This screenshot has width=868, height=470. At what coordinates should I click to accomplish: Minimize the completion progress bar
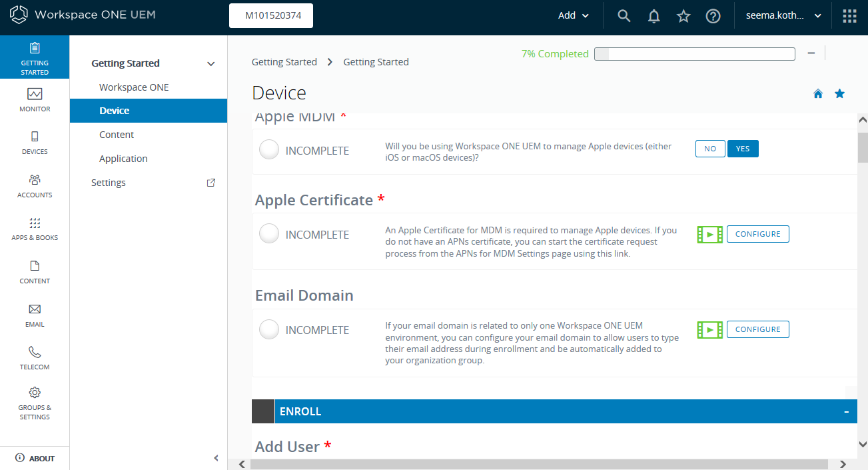tap(811, 53)
